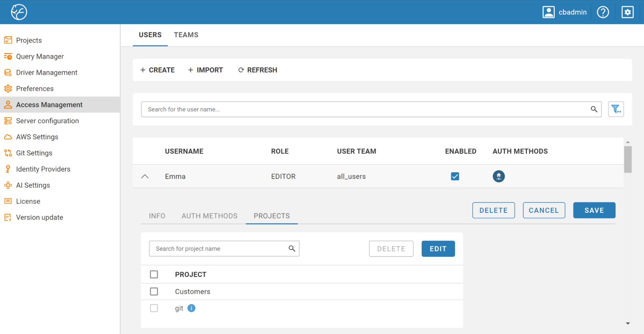Click the AWS Settings cloud icon
The image size is (644, 334).
tap(8, 137)
